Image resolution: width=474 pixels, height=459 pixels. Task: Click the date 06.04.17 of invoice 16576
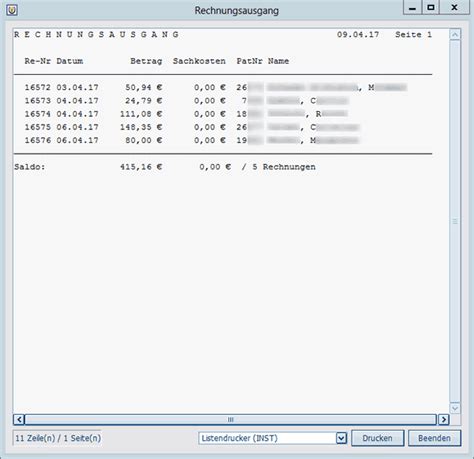point(77,140)
